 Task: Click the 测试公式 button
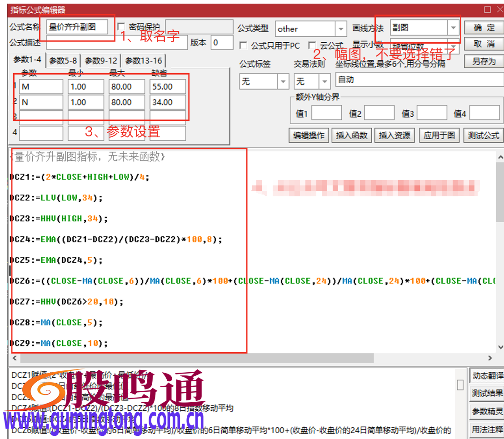(x=483, y=135)
